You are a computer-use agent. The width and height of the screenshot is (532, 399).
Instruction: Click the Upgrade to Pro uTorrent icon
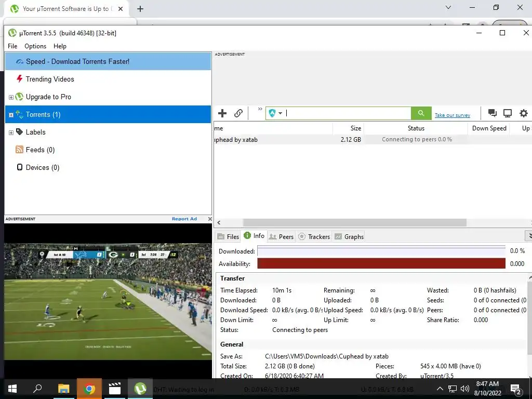point(19,97)
